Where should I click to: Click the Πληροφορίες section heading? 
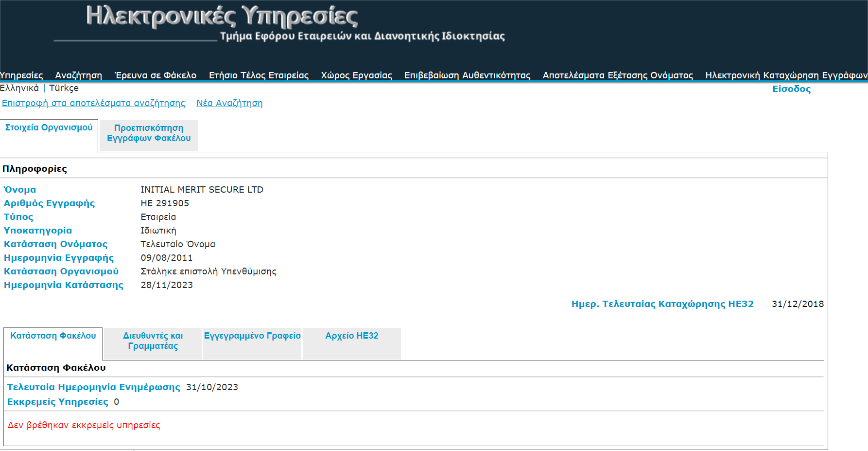[x=35, y=169]
